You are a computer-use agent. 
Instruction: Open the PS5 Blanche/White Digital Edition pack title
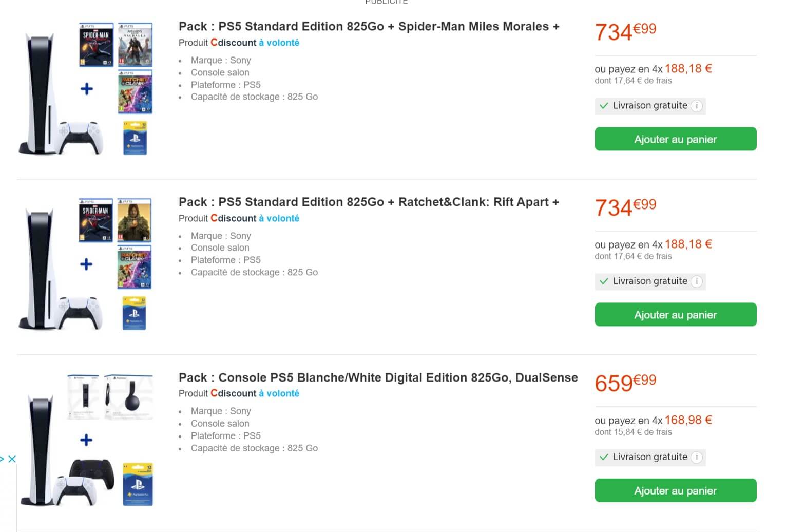[x=378, y=378]
